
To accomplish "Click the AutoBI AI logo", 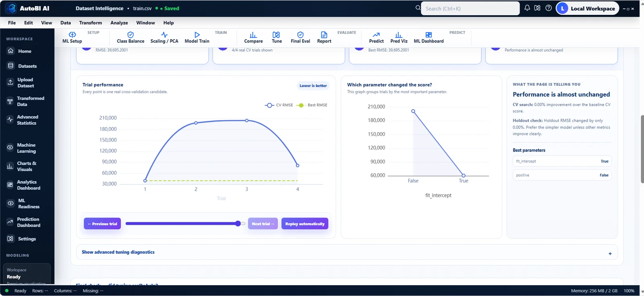I will click(x=11, y=8).
